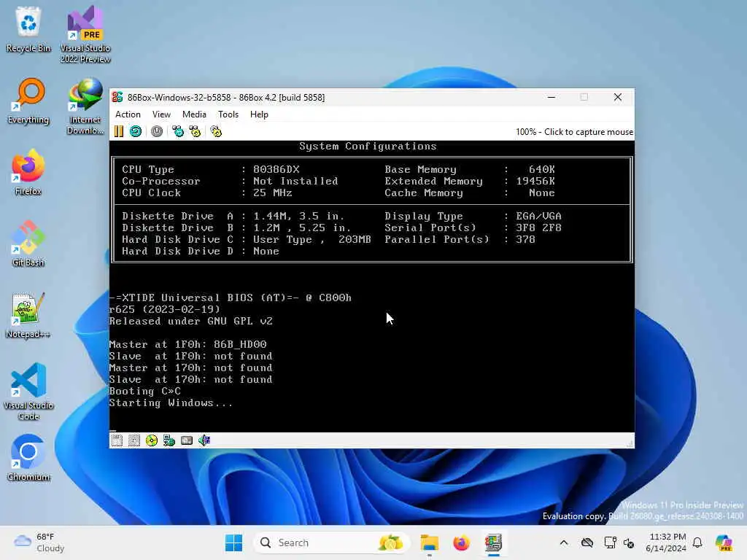Image resolution: width=747 pixels, height=560 pixels.
Task: Click the hard disk status bar icon
Action: point(187,440)
